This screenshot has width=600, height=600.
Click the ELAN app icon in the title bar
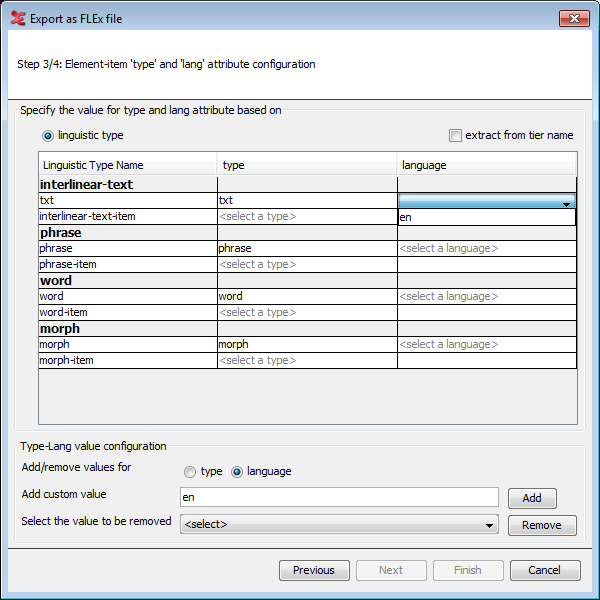pos(18,18)
